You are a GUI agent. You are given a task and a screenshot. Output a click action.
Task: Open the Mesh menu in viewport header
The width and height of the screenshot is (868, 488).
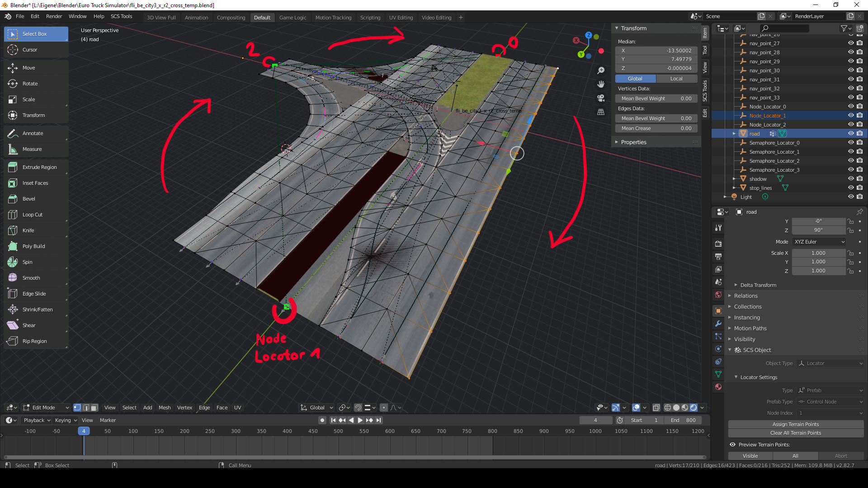(165, 408)
